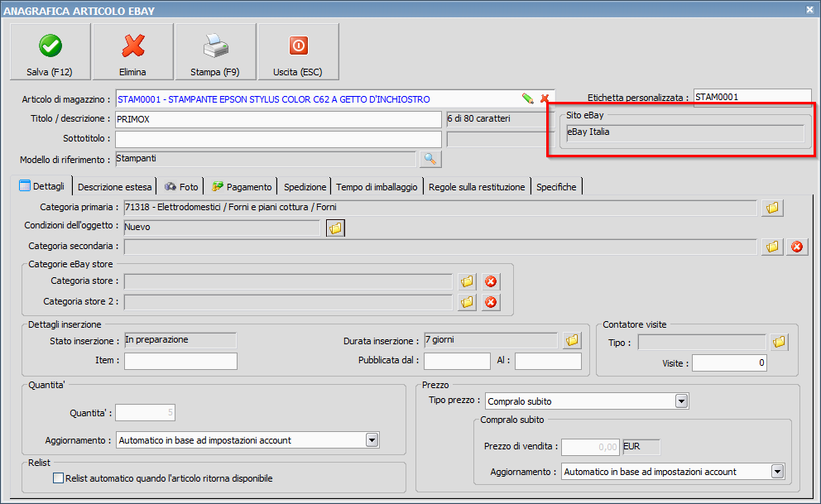Browse the secondary category with its folder icon
821x504 pixels.
772,247
